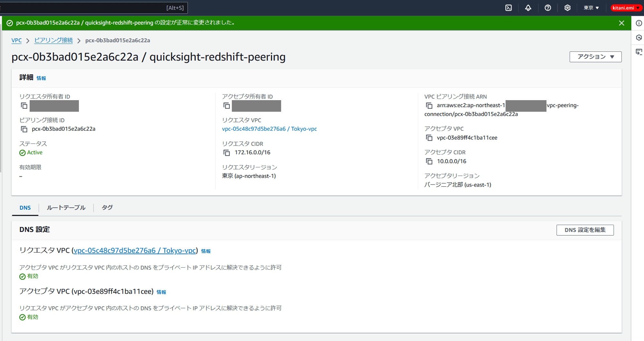Open 情報 link next to 詳細

coord(41,78)
